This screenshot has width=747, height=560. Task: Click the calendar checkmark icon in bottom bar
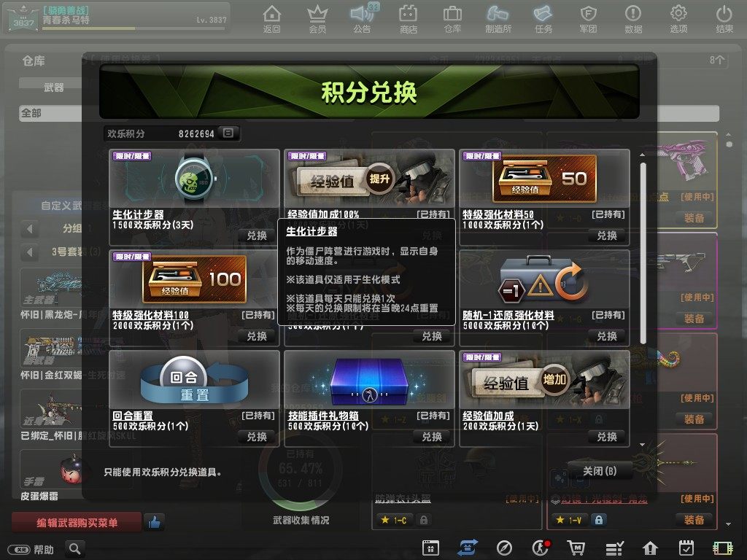coord(686,548)
